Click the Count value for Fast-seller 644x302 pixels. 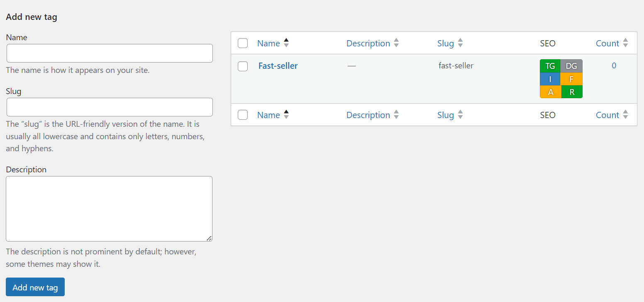pos(614,65)
